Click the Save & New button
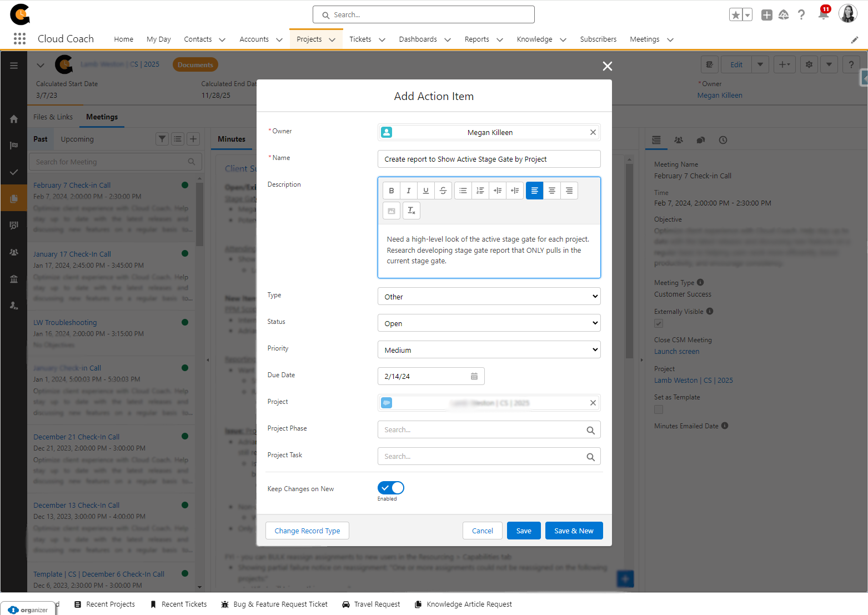This screenshot has width=868, height=615. (x=574, y=531)
